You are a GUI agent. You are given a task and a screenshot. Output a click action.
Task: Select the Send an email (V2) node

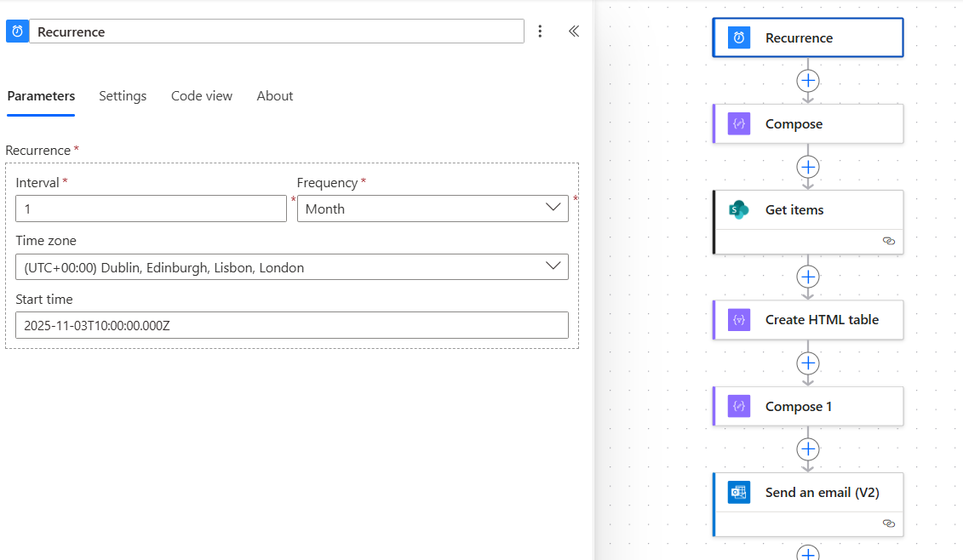pos(808,504)
